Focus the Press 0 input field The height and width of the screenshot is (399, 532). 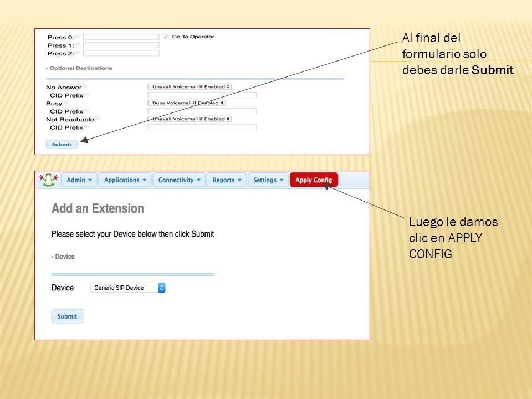click(121, 37)
